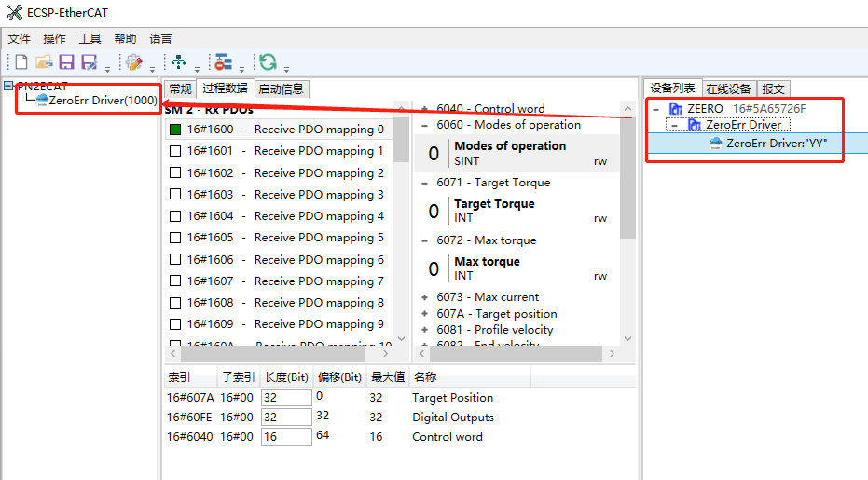
Task: Click the 索引 column header
Action: (x=190, y=377)
